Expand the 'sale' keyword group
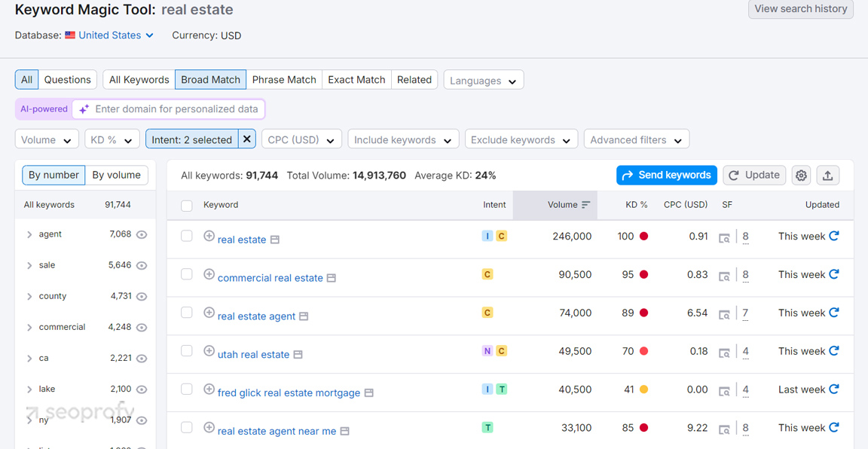 click(x=29, y=265)
